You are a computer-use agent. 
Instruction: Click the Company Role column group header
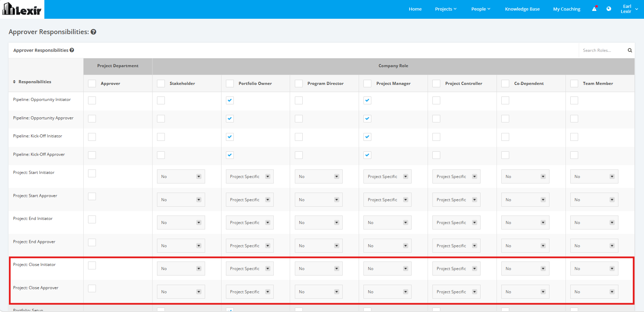[393, 66]
